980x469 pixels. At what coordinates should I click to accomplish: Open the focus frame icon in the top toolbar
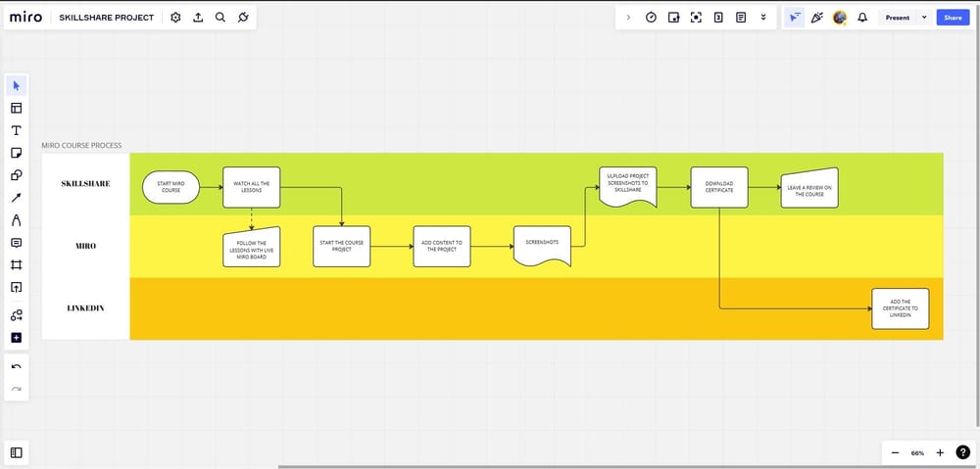pyautogui.click(x=696, y=18)
